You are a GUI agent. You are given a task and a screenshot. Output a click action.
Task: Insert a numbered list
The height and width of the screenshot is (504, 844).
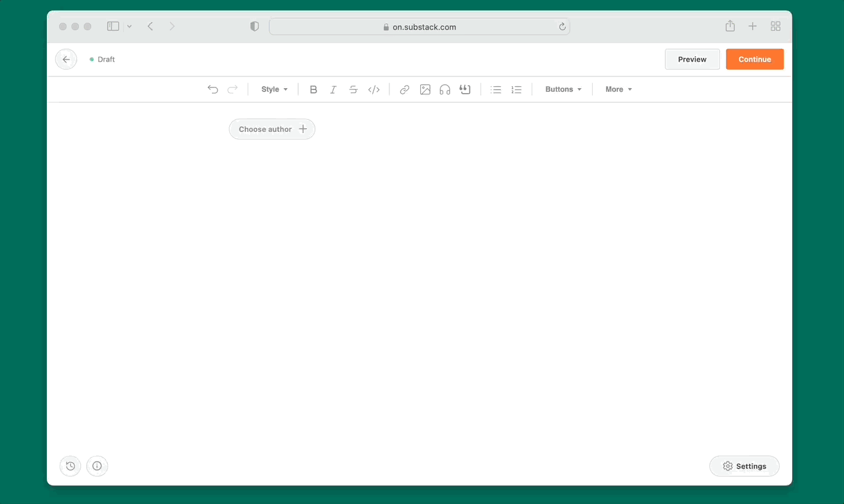tap(516, 89)
